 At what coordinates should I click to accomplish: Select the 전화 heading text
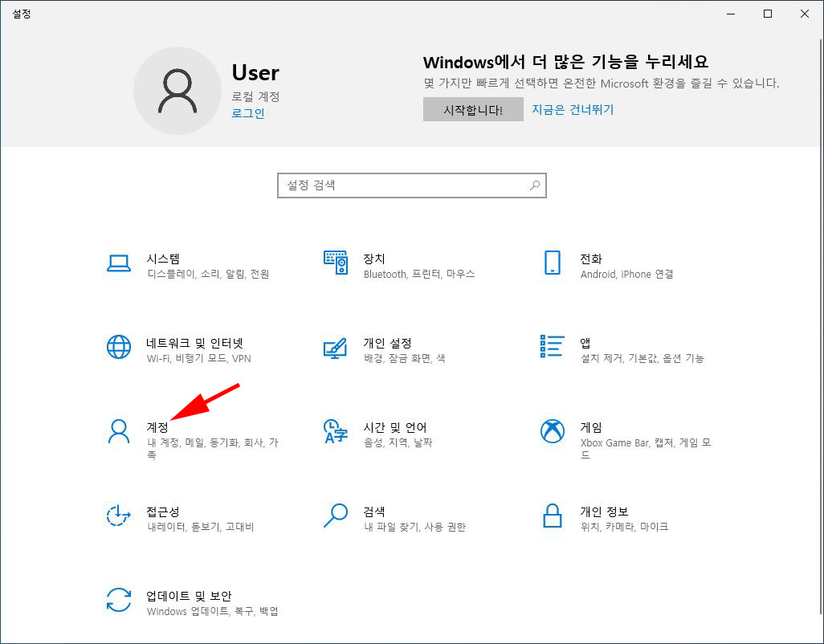coord(590,259)
